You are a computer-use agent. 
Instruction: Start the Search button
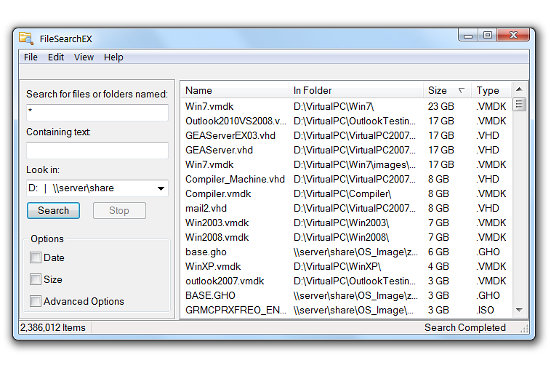pos(53,210)
